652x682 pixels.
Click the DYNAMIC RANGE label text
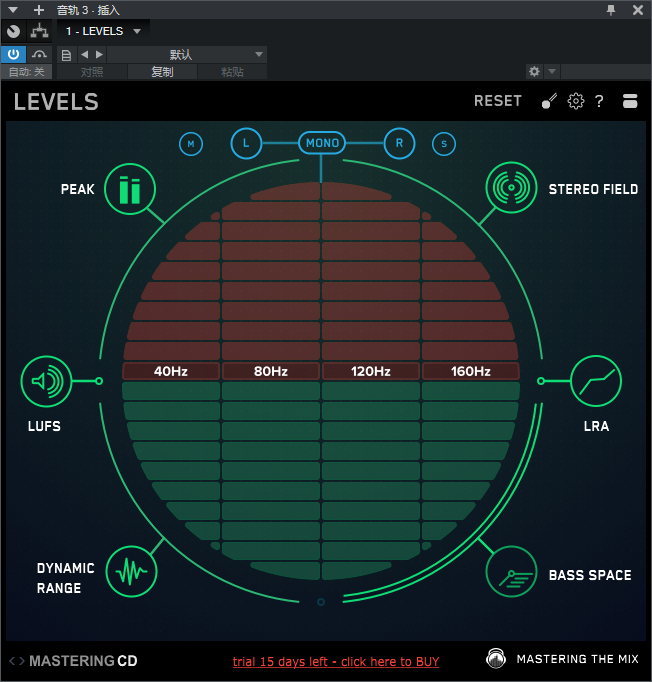point(66,578)
